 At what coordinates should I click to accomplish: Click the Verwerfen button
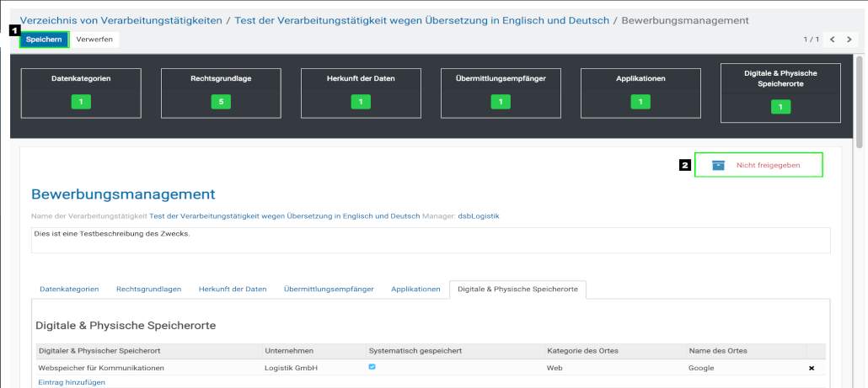point(94,40)
